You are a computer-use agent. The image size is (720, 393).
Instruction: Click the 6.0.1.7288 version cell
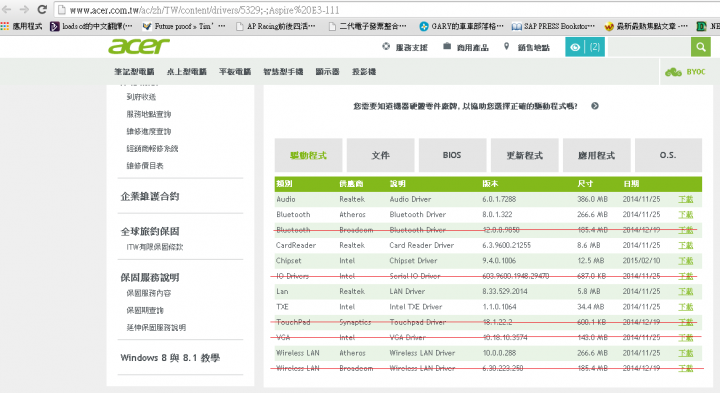point(499,199)
